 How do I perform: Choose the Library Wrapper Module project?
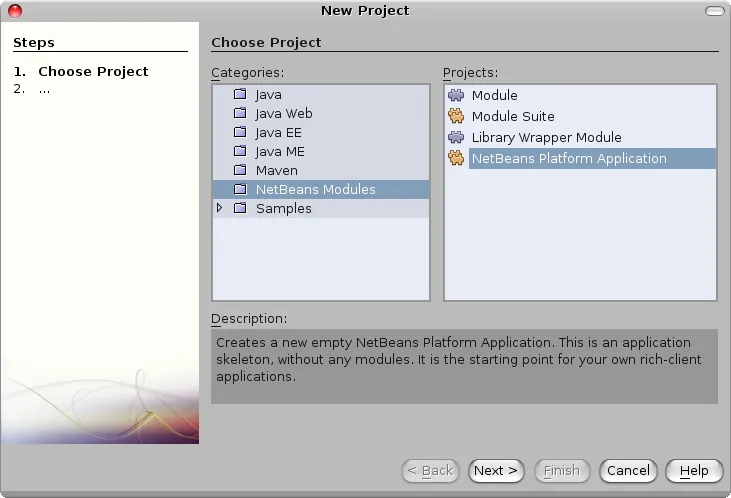(546, 137)
